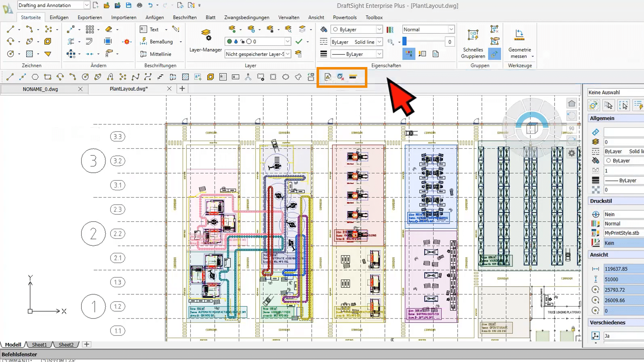Click the Layer-Manager icon
This screenshot has height=362, width=644.
(206, 35)
